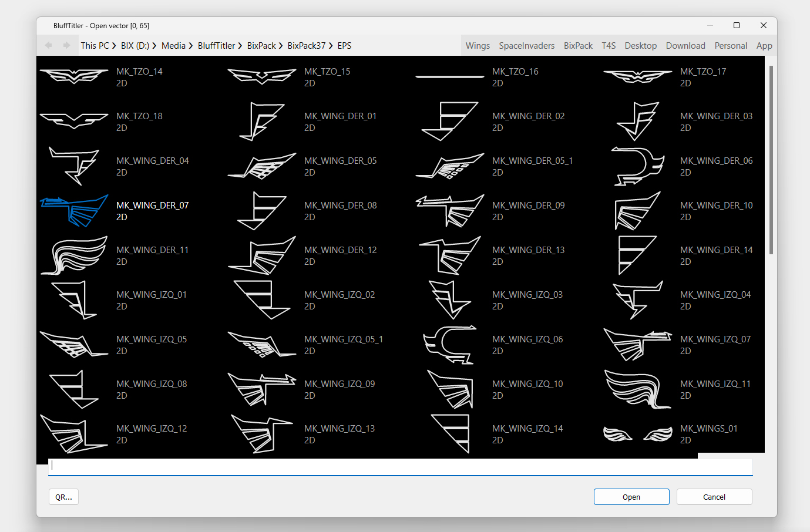Expand the chevron after This PC
The width and height of the screenshot is (810, 532).
coord(114,46)
